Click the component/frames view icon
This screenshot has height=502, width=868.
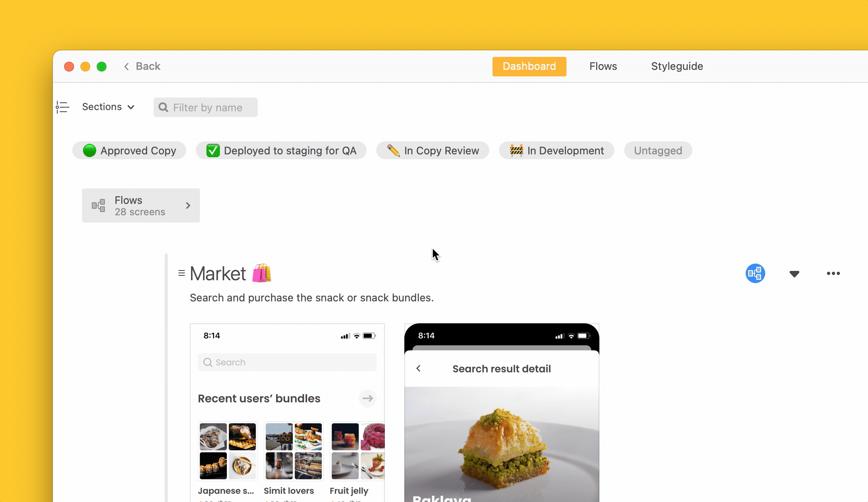click(x=755, y=273)
